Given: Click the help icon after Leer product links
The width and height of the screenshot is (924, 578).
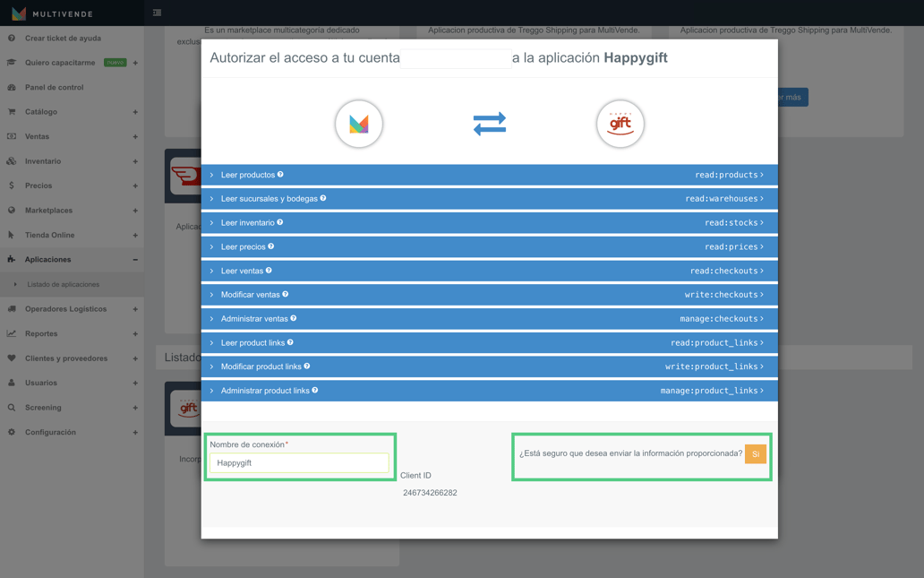Looking at the screenshot, I should pos(290,342).
